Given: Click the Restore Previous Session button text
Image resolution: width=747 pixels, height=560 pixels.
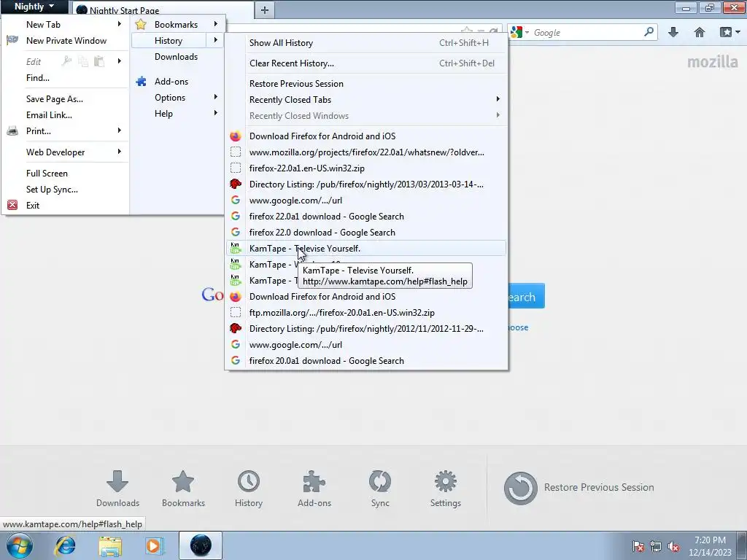Looking at the screenshot, I should (x=599, y=487).
